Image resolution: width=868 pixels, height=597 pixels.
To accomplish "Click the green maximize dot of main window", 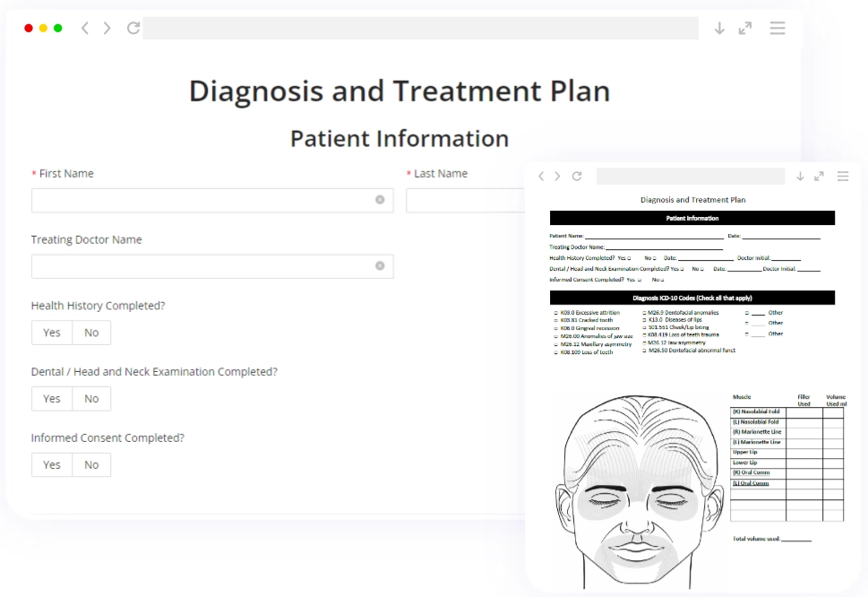I will click(x=57, y=29).
